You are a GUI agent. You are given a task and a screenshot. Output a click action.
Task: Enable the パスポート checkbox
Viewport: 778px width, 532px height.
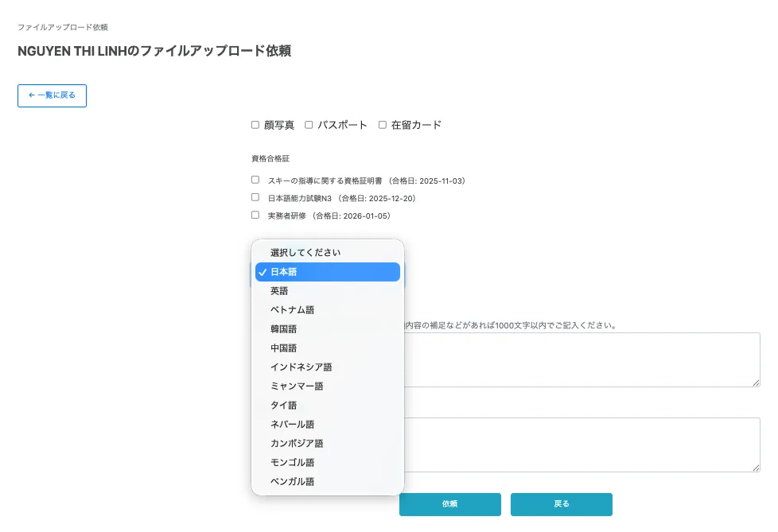[309, 125]
